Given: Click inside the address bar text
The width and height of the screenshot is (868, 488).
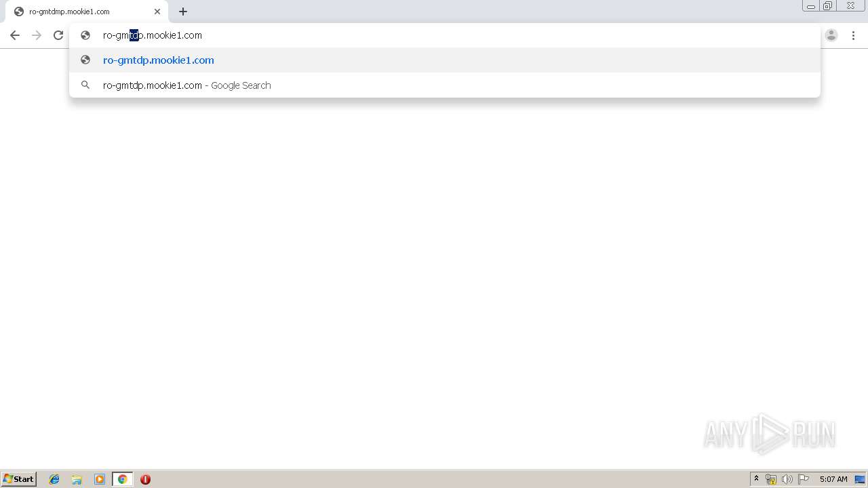Looking at the screenshot, I should (x=153, y=35).
